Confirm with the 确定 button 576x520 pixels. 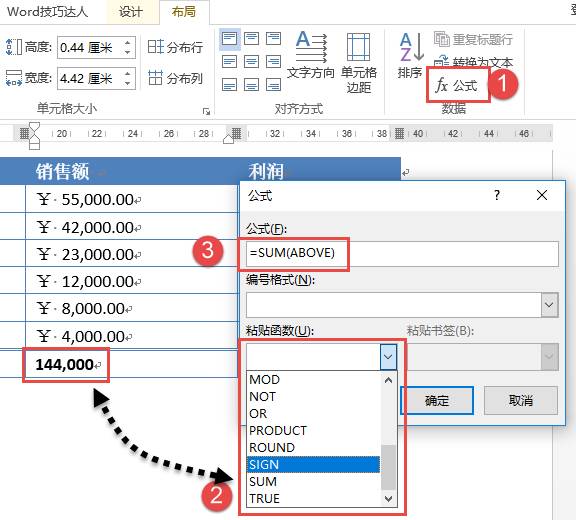click(436, 400)
